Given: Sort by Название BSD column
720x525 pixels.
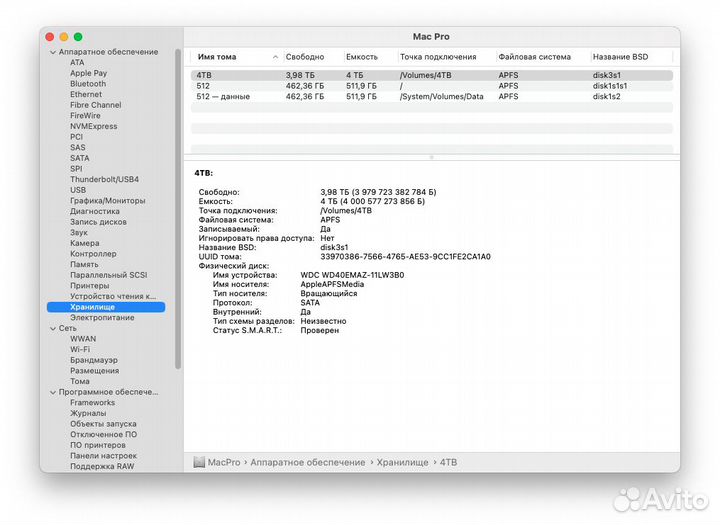Looking at the screenshot, I should click(x=620, y=57).
